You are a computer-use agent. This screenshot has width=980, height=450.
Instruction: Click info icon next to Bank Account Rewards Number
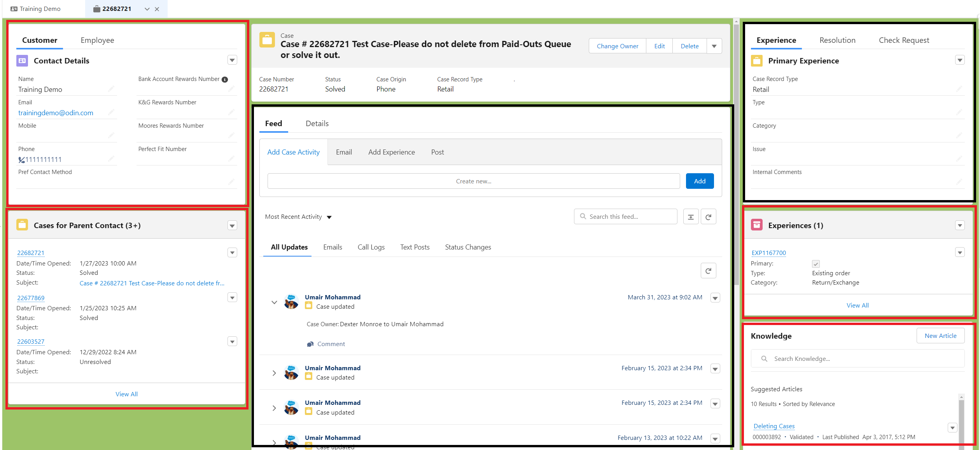coord(225,79)
